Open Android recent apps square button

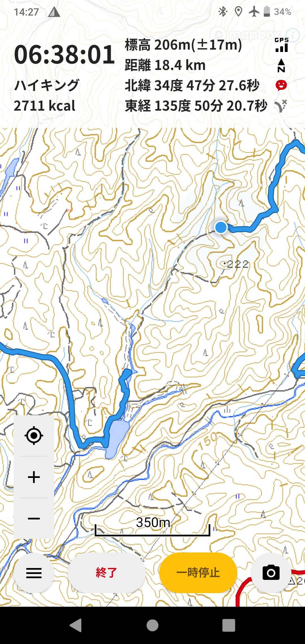229,625
